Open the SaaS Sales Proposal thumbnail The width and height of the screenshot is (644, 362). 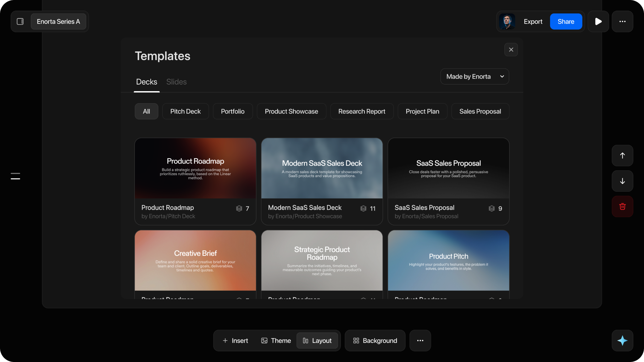pyautogui.click(x=449, y=168)
